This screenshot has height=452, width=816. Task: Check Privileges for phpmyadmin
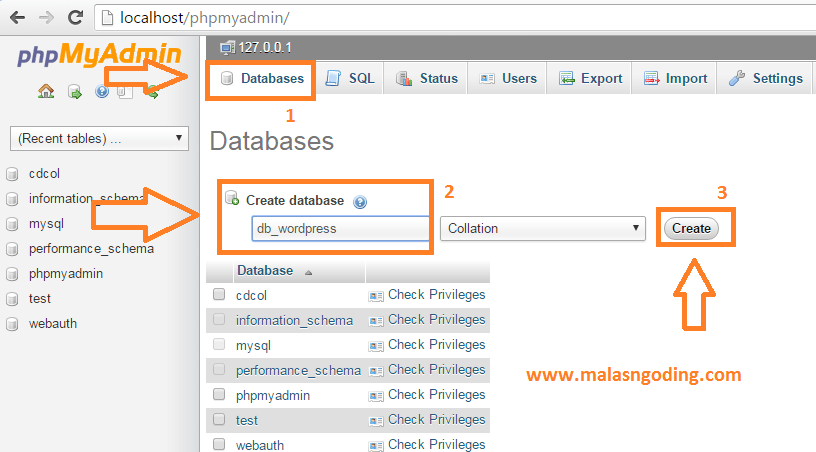436,395
